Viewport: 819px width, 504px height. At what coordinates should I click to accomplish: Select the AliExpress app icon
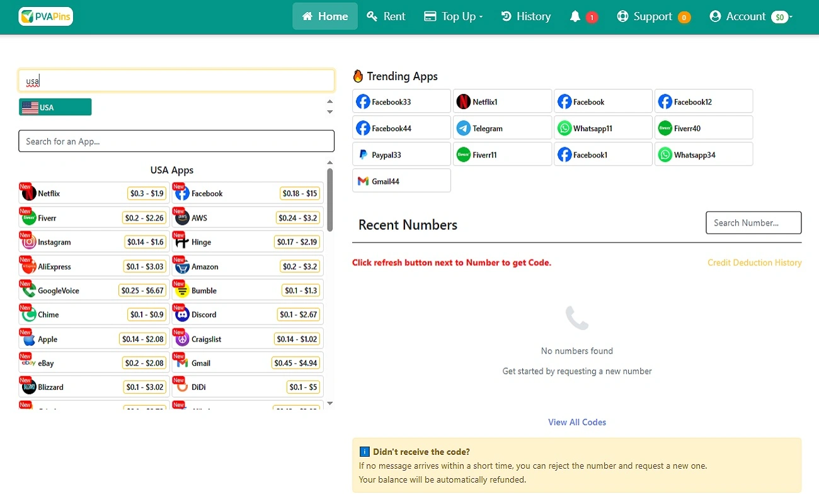point(29,266)
